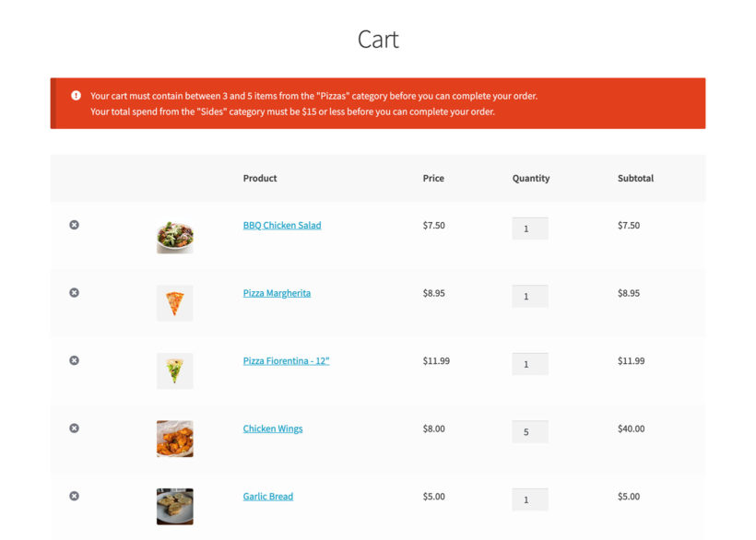Click the Product column header
The height and width of the screenshot is (540, 756).
click(x=260, y=178)
